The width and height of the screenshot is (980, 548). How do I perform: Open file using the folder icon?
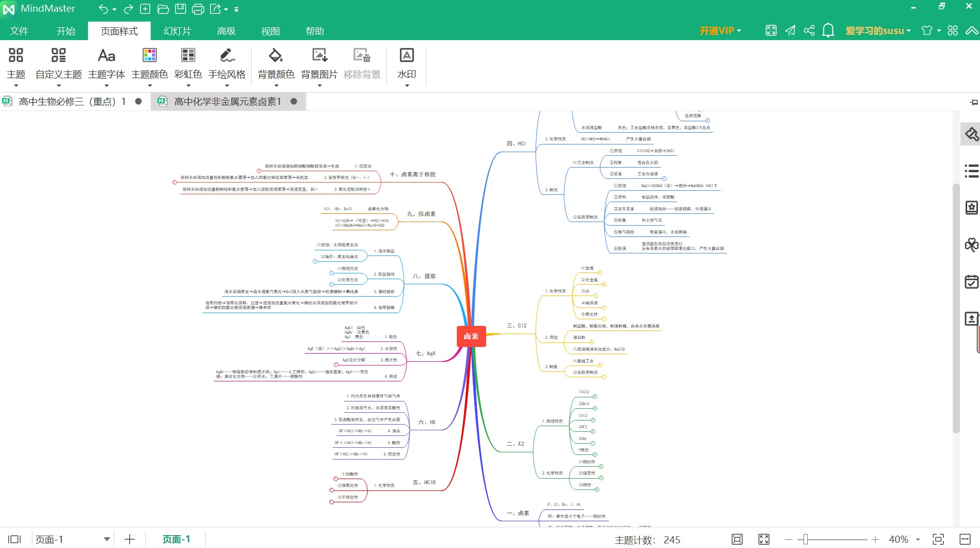[163, 9]
